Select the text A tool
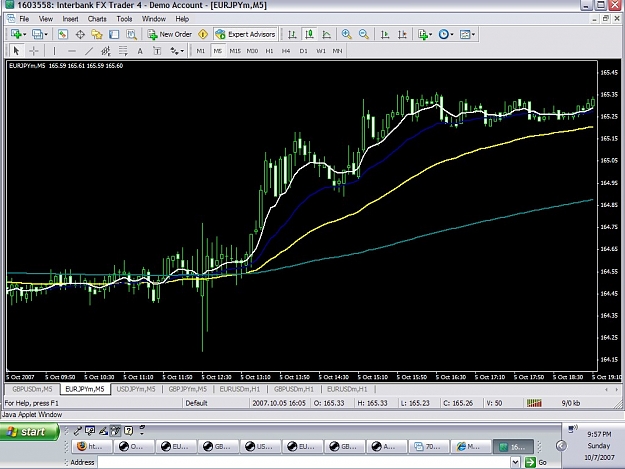 tap(140, 51)
